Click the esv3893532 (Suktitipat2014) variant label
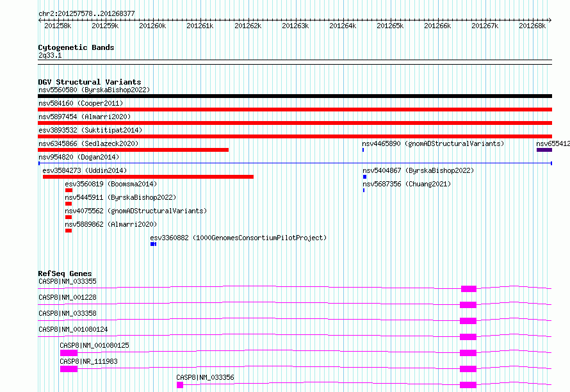 [x=90, y=130]
